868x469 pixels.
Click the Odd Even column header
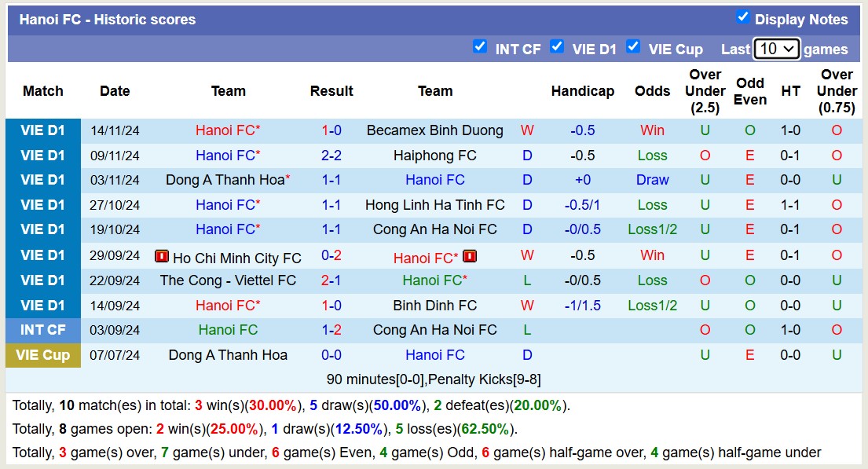point(749,91)
